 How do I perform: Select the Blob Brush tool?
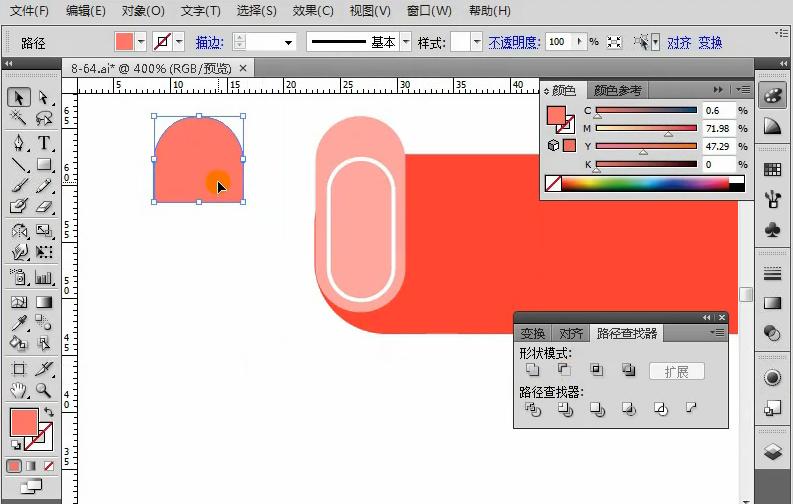pyautogui.click(x=19, y=206)
